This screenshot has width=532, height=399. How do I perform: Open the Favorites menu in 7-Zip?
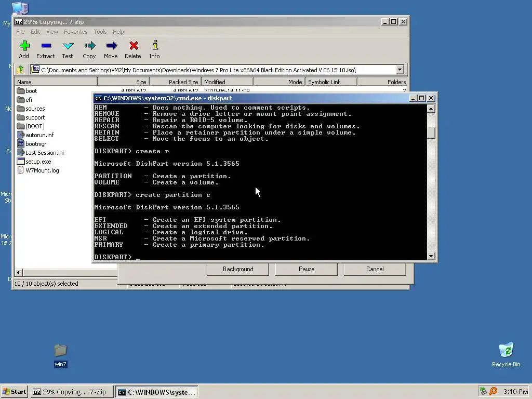click(x=76, y=32)
